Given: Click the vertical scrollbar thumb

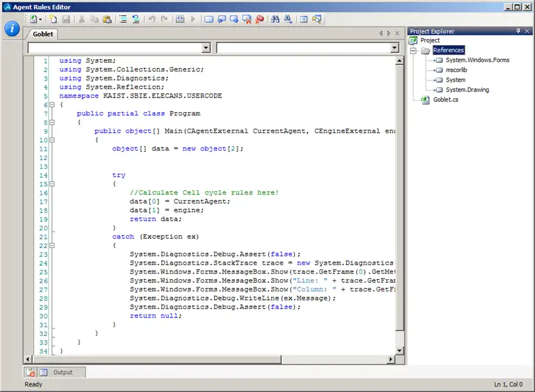Looking at the screenshot, I should tap(399, 198).
